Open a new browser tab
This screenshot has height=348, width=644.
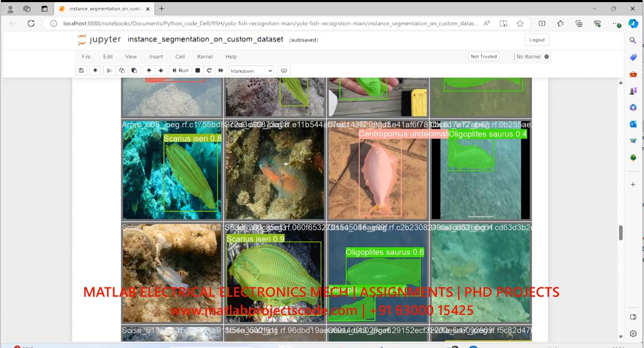[x=162, y=9]
